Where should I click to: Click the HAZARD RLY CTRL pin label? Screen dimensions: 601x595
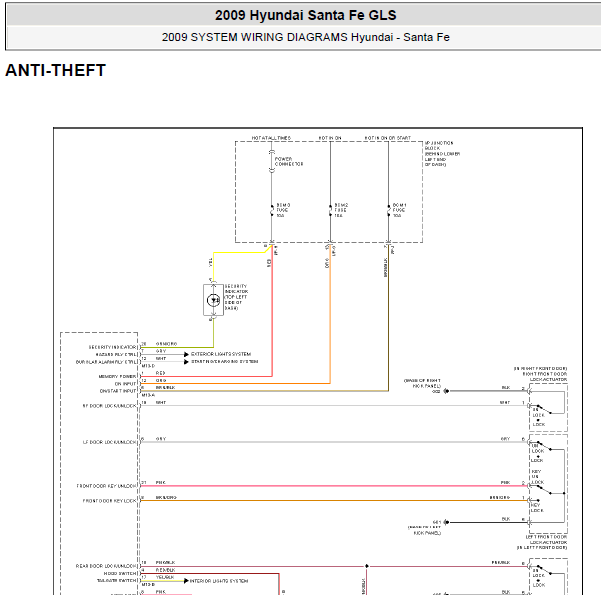(116, 355)
